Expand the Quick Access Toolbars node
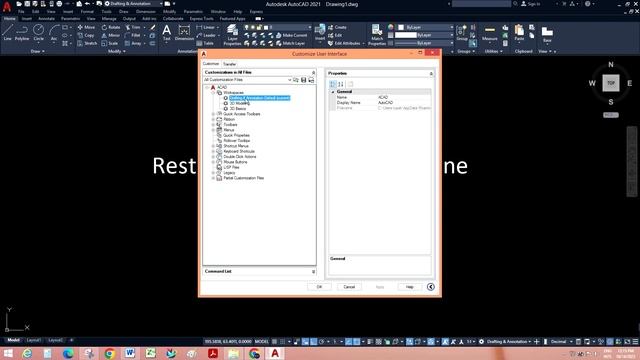The width and height of the screenshot is (640, 360). pyautogui.click(x=213, y=114)
